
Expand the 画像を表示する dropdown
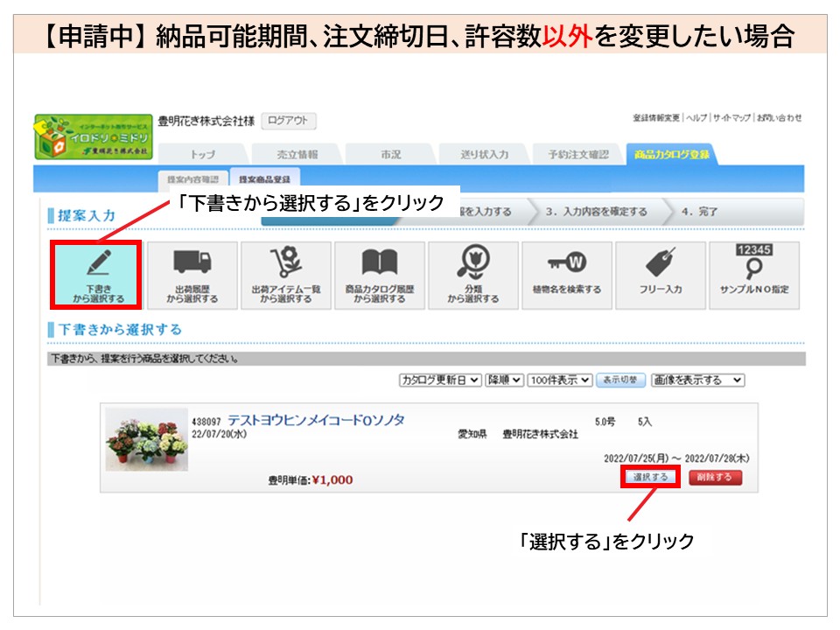697,380
